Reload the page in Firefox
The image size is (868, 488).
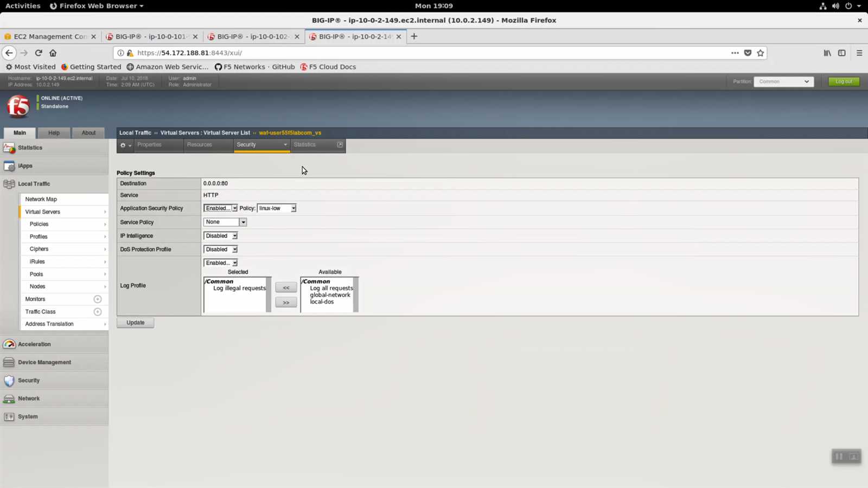click(x=39, y=53)
